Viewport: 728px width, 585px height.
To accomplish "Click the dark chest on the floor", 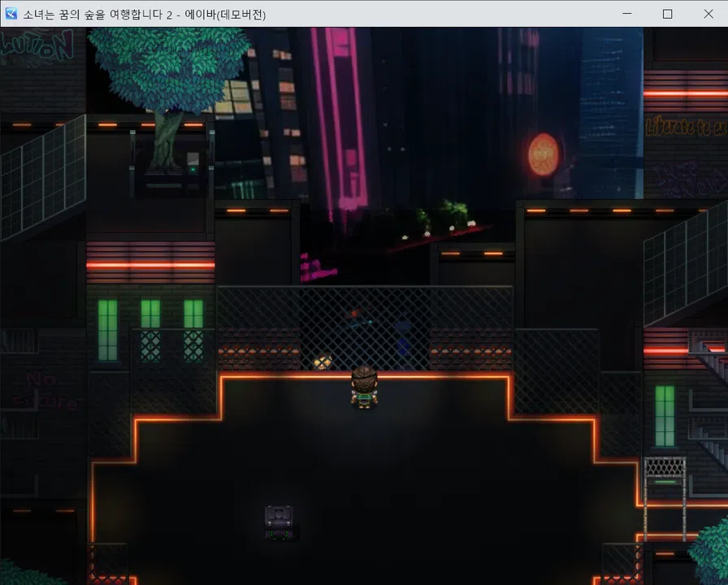I will pyautogui.click(x=279, y=522).
